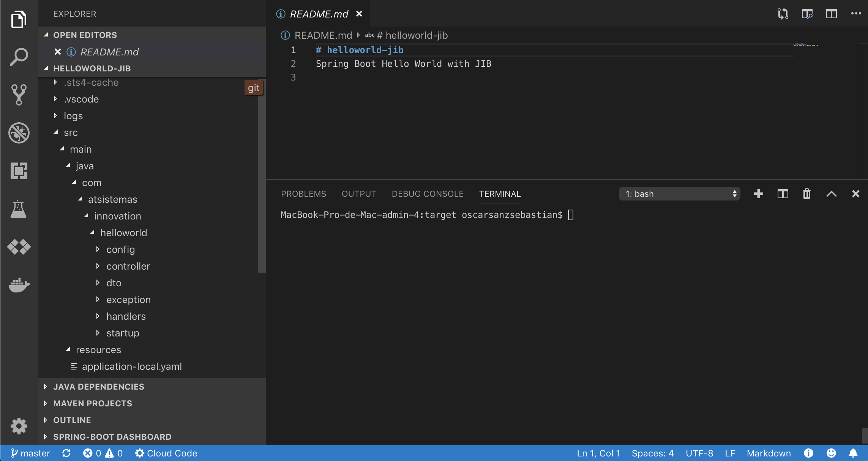Click the Split Editor icon
The width and height of the screenshot is (868, 461).
831,14
